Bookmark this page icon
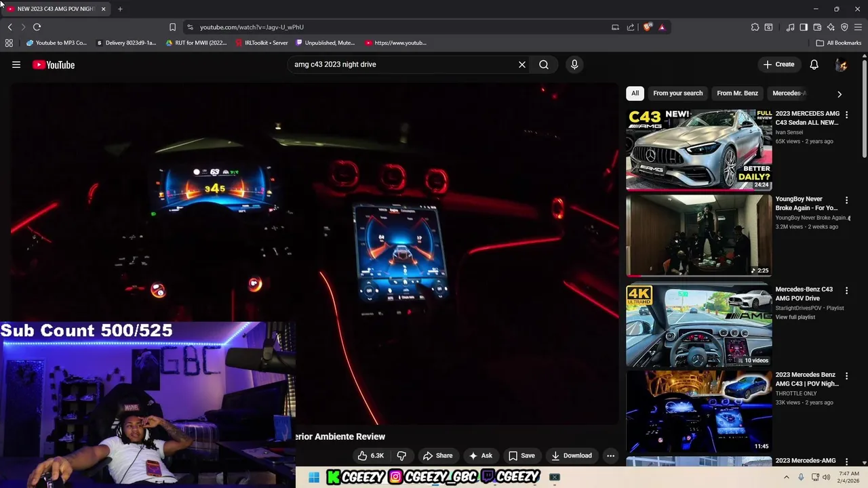The image size is (868, 488). point(172,27)
